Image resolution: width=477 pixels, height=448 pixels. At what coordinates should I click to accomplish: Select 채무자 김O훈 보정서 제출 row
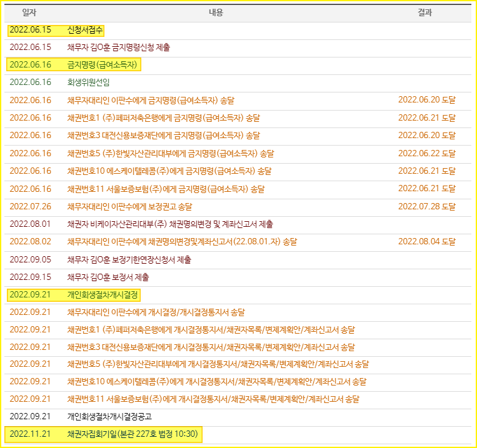pos(238,277)
